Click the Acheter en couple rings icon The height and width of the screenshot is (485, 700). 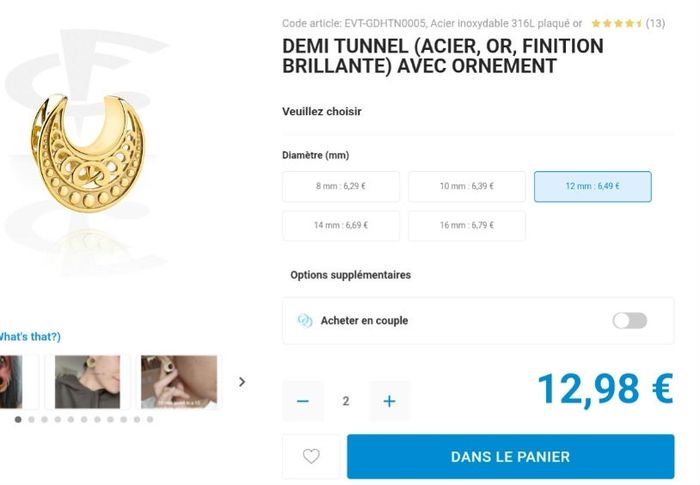click(x=305, y=320)
